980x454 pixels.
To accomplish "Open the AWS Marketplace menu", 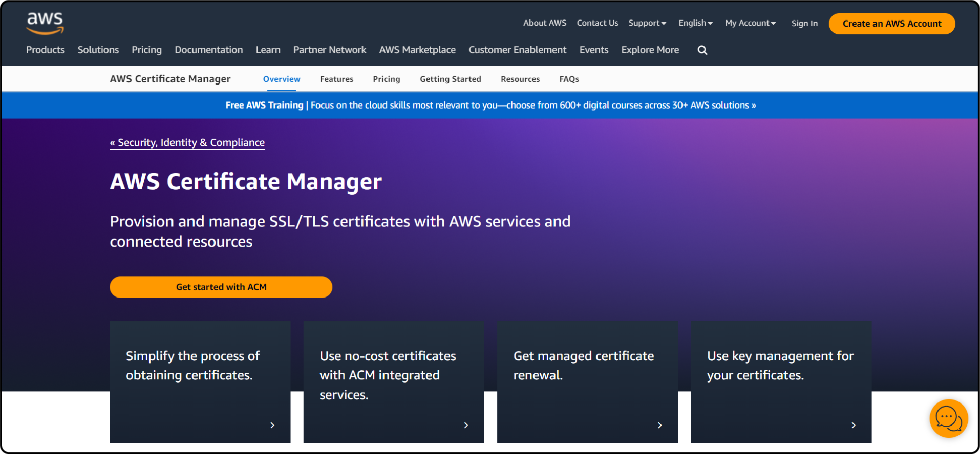I will coord(418,50).
